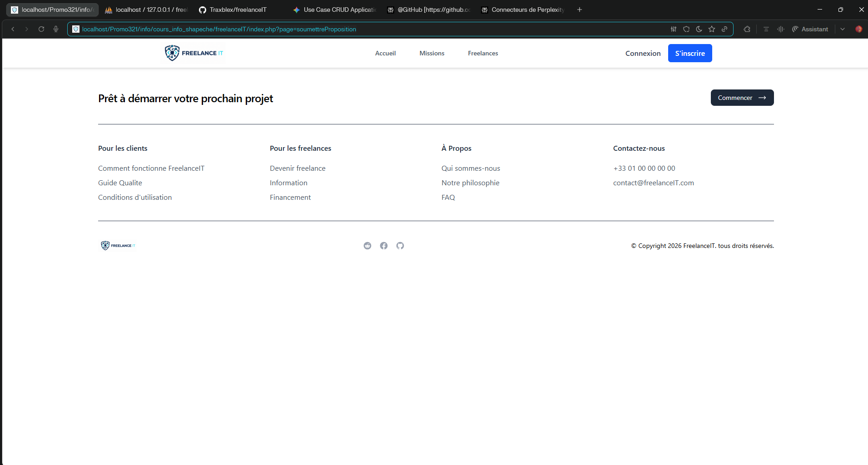Open Conditions d'utilisation link
This screenshot has height=465, width=868.
coord(135,197)
